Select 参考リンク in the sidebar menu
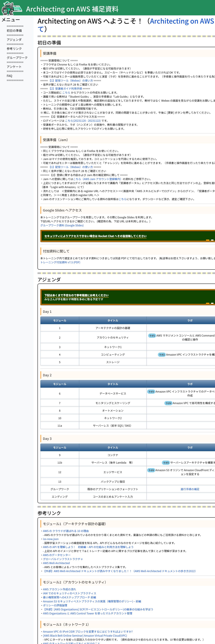The image size is (215, 644). (x=14, y=48)
